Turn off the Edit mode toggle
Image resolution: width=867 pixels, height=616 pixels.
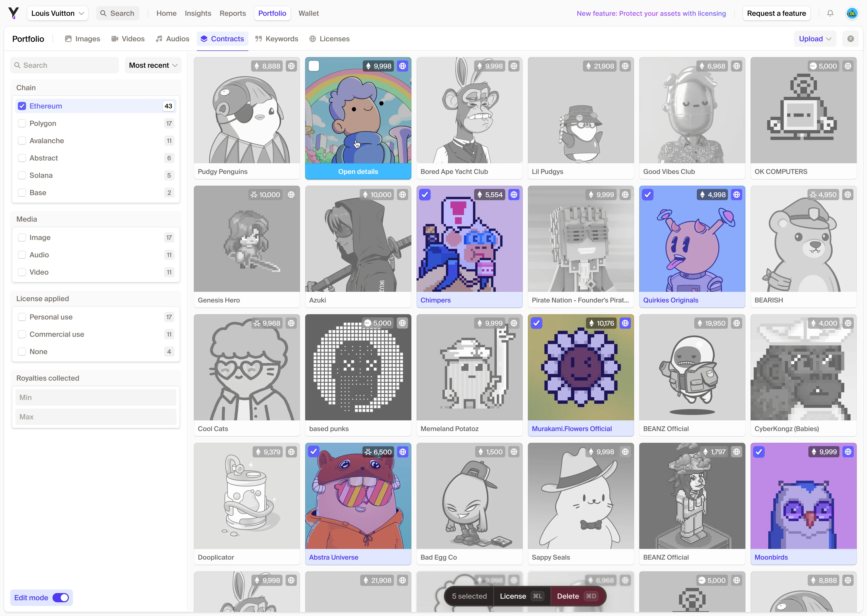61,598
